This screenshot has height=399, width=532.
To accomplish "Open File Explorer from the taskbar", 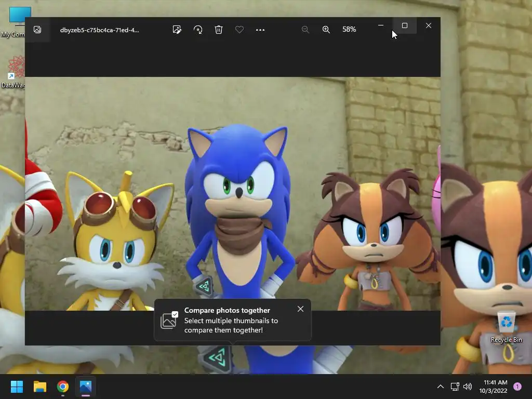I will (x=39, y=387).
